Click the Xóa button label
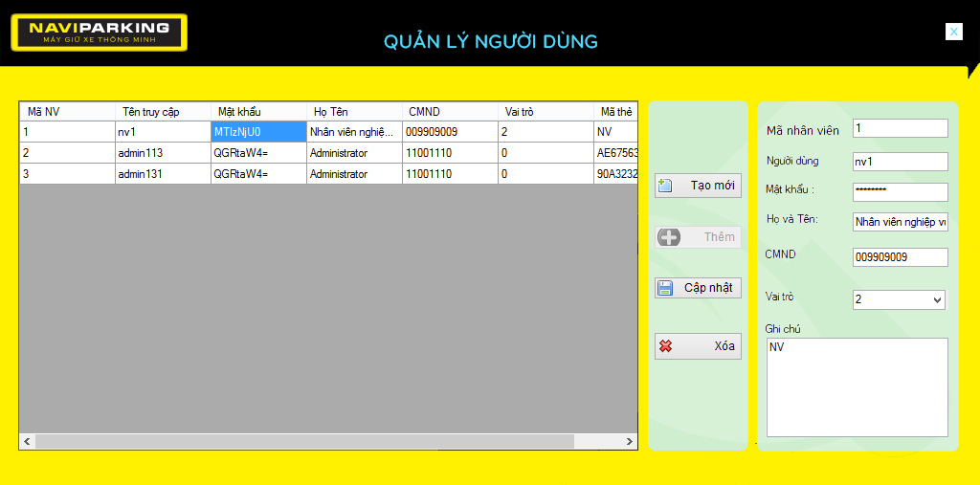The image size is (980, 485). [x=724, y=346]
